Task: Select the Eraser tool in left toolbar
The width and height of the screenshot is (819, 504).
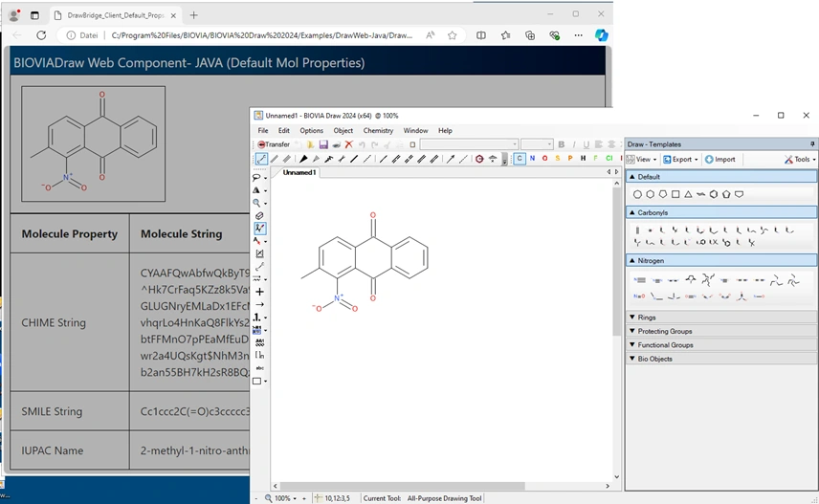Action: click(259, 215)
